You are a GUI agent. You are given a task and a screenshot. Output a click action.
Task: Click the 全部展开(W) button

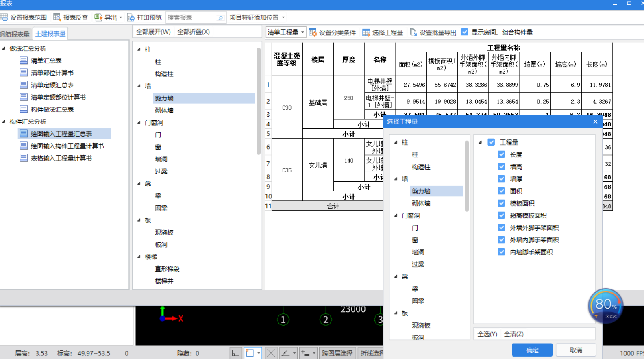153,32
